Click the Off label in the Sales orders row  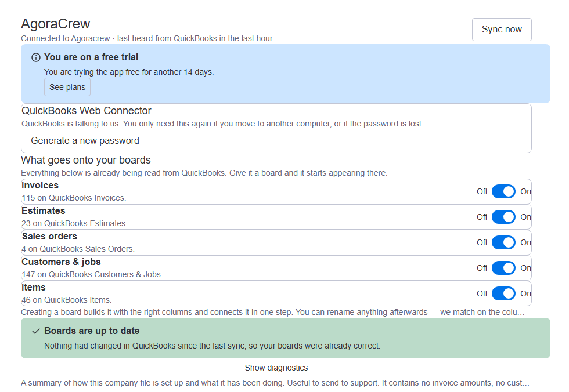(482, 242)
